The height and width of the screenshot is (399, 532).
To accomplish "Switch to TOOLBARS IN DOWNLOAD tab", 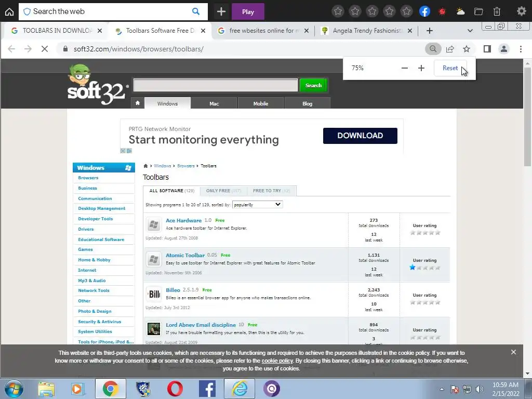I will (56, 31).
